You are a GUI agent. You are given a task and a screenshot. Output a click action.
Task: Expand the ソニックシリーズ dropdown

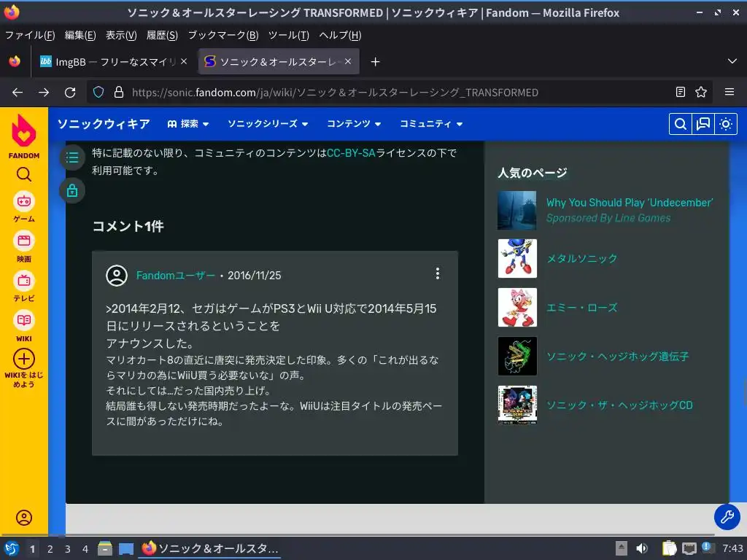pyautogui.click(x=268, y=124)
